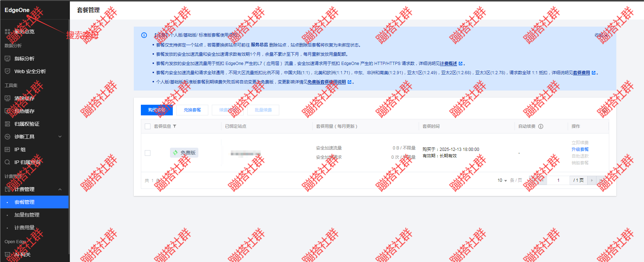
Task: Open the 10 条/页 page size dropdown
Action: pos(502,180)
